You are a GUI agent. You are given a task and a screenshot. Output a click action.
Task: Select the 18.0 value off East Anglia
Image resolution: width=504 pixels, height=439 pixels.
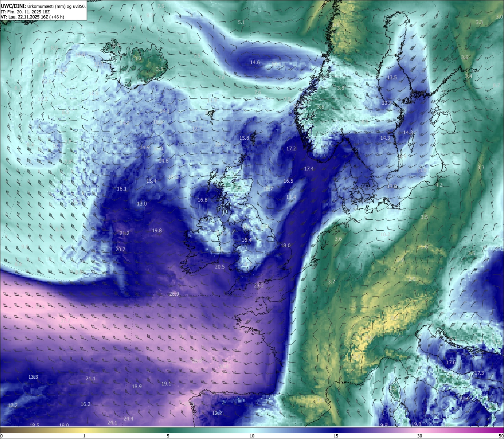point(285,246)
